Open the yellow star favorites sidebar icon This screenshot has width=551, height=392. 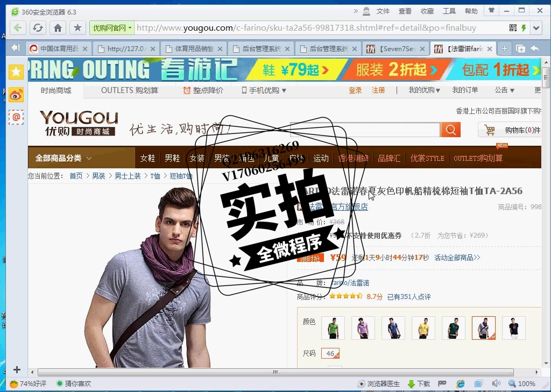[16, 72]
